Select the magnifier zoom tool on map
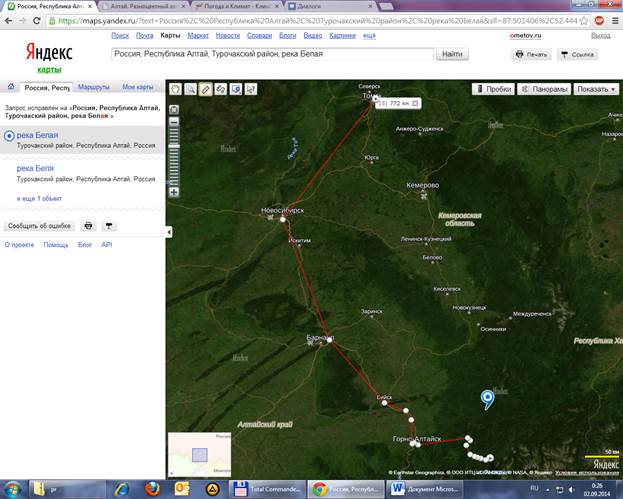 pyautogui.click(x=190, y=89)
